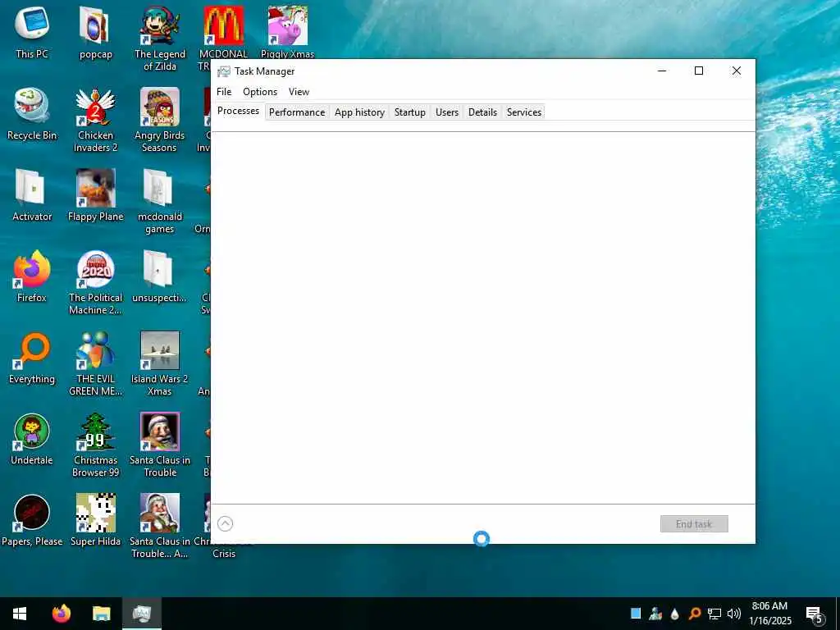Viewport: 840px width, 630px height.
Task: Open the notification center icon
Action: pyautogui.click(x=815, y=614)
